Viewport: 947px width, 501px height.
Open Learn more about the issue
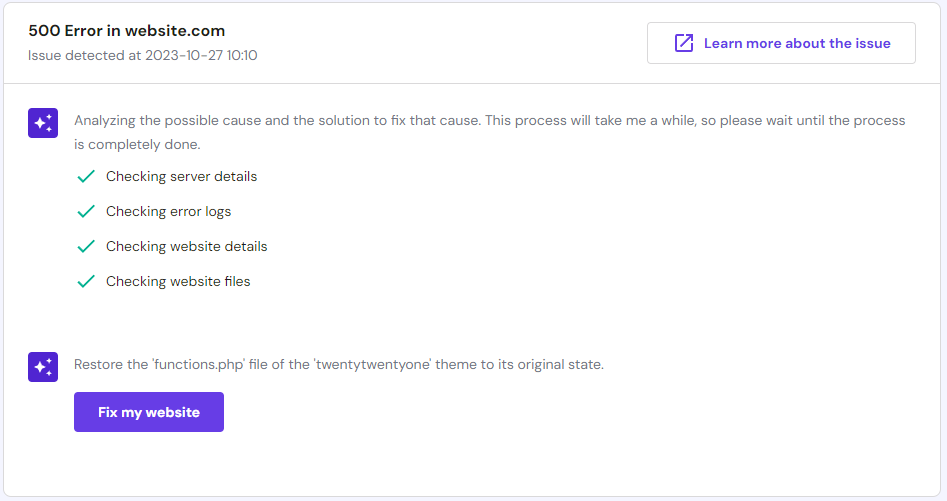tap(796, 43)
